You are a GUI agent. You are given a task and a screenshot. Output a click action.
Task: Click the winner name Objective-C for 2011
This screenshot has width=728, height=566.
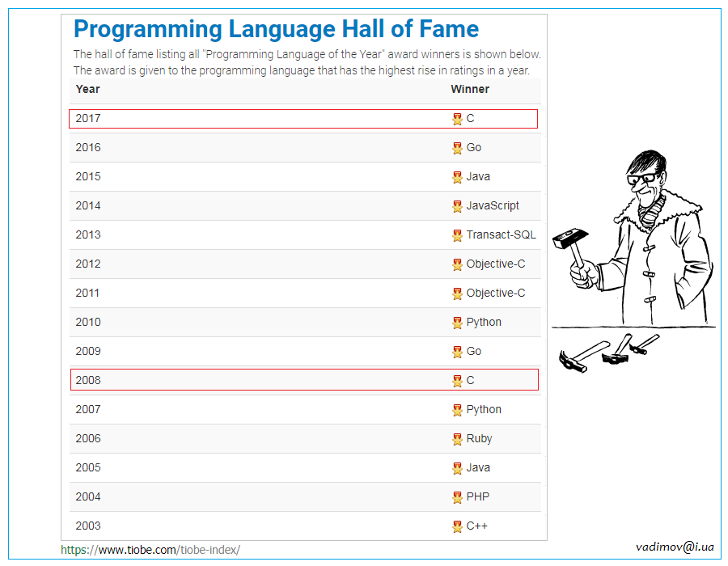click(x=496, y=294)
